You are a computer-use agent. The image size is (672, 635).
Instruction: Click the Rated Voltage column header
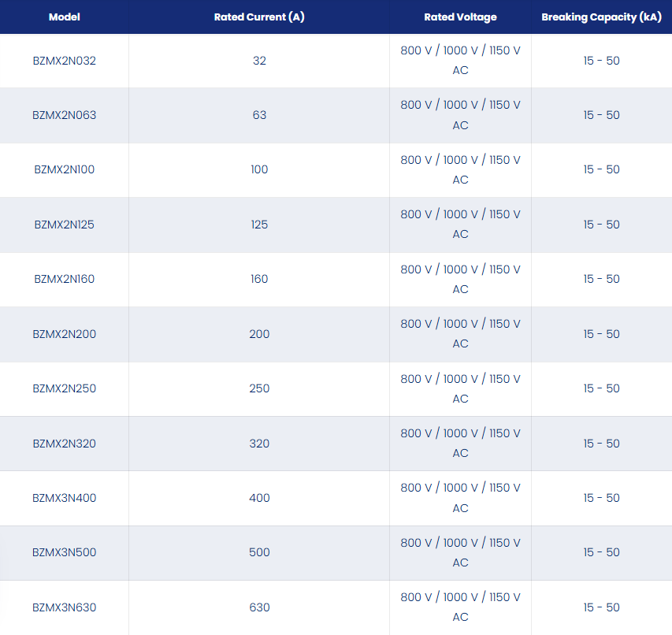(x=460, y=17)
